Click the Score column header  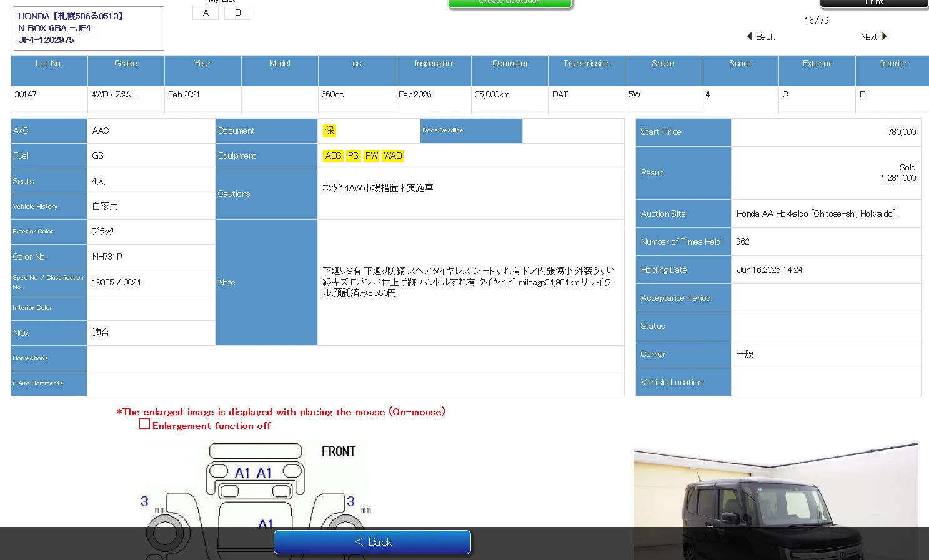point(740,64)
